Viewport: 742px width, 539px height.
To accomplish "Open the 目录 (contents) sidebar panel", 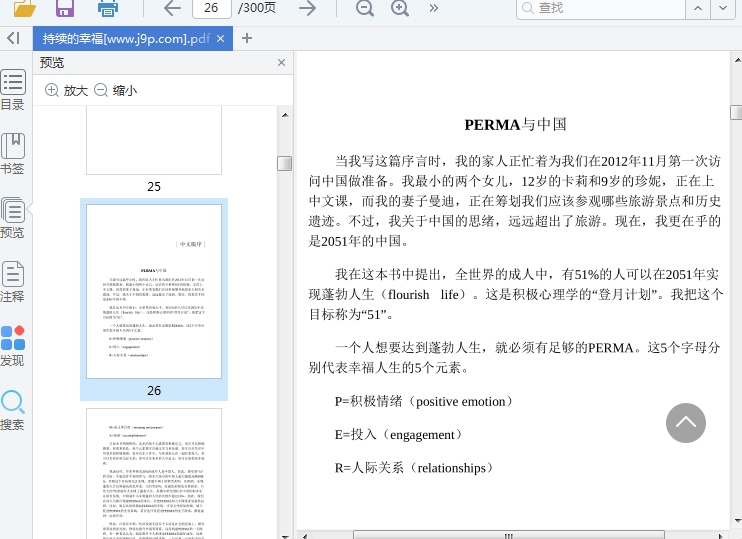I will (x=13, y=90).
